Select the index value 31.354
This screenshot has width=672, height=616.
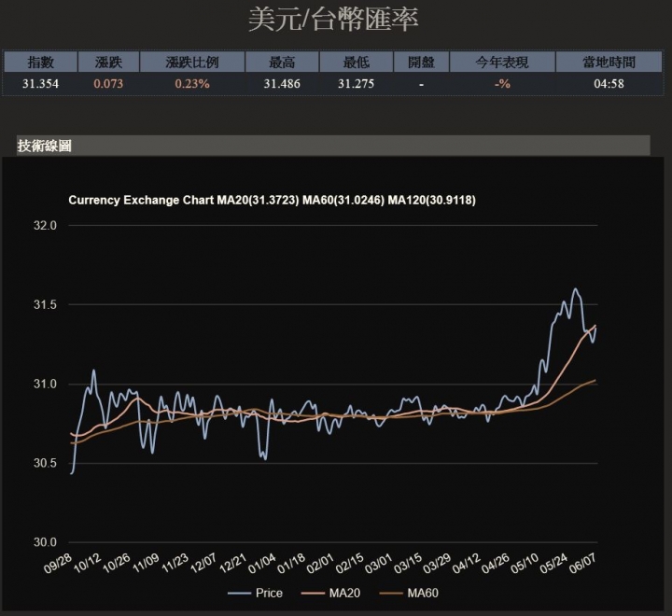pos(41,84)
